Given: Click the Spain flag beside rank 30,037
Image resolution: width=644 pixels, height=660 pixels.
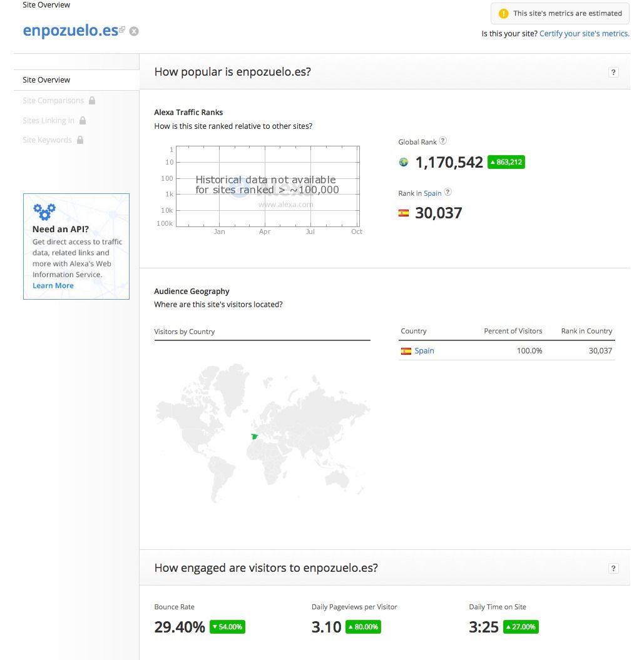Looking at the screenshot, I should (404, 213).
